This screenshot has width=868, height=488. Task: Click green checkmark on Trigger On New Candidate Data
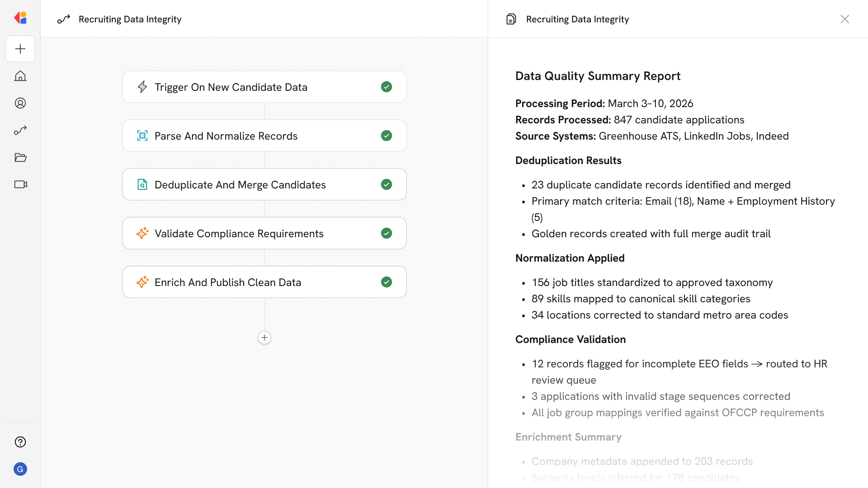tap(387, 87)
